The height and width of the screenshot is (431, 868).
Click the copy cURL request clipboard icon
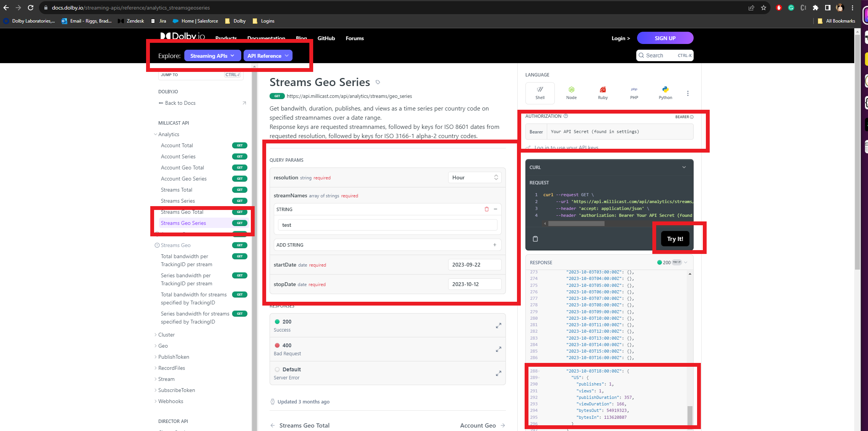tap(535, 239)
